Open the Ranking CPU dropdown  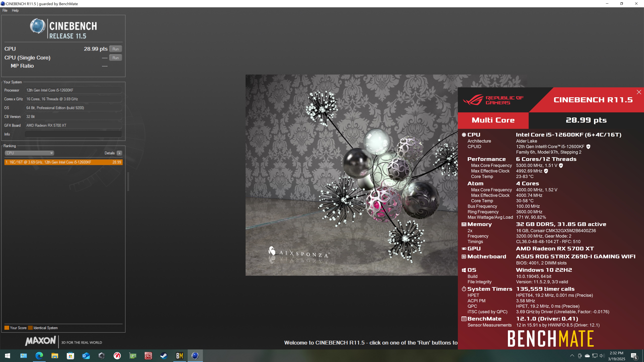(29, 153)
